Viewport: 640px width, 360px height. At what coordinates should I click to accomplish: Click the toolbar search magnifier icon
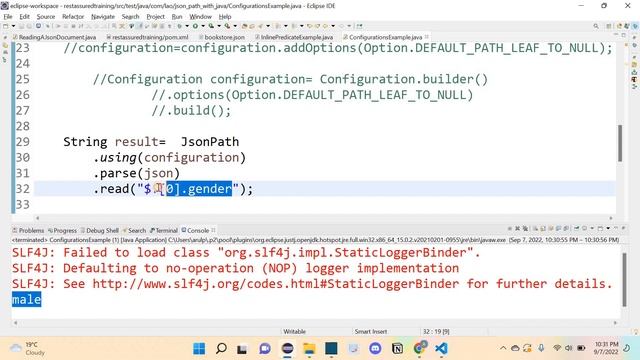pyautogui.click(x=596, y=26)
